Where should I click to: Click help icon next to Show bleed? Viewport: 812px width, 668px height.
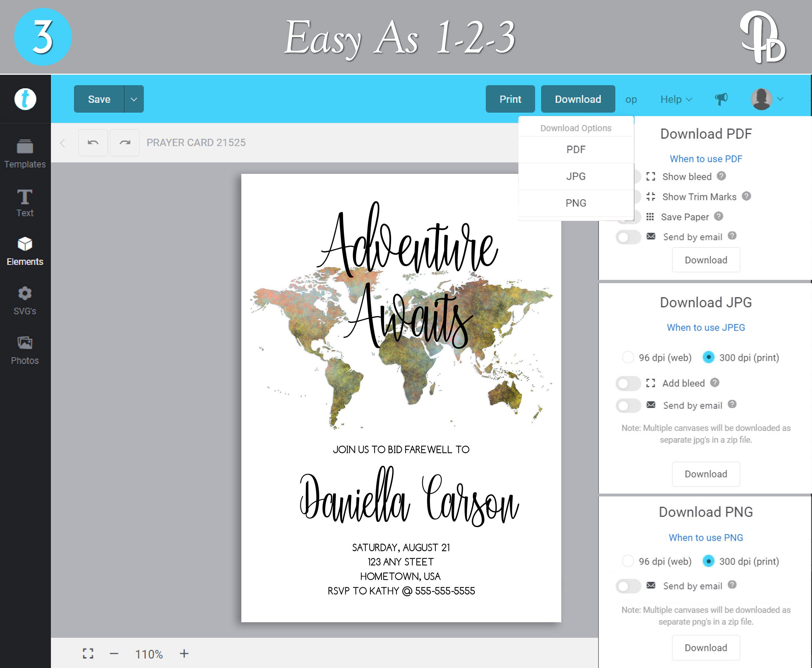click(722, 176)
